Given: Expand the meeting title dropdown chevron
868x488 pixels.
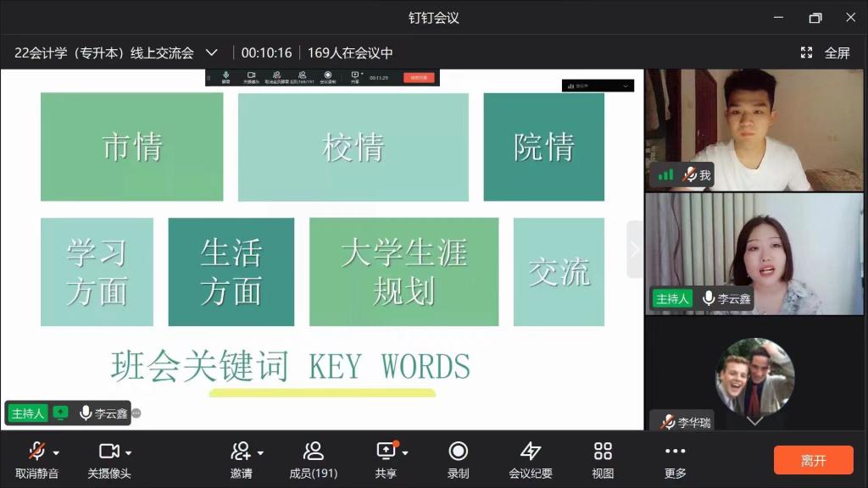Looking at the screenshot, I should point(212,53).
